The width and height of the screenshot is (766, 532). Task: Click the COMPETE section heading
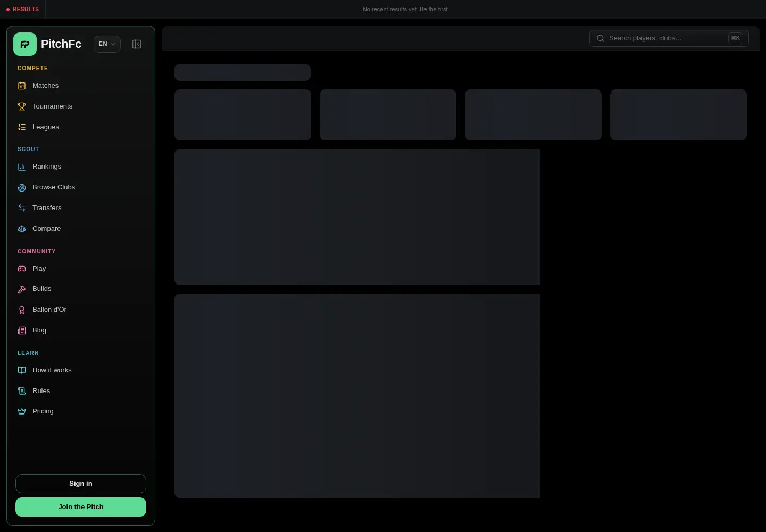[32, 69]
